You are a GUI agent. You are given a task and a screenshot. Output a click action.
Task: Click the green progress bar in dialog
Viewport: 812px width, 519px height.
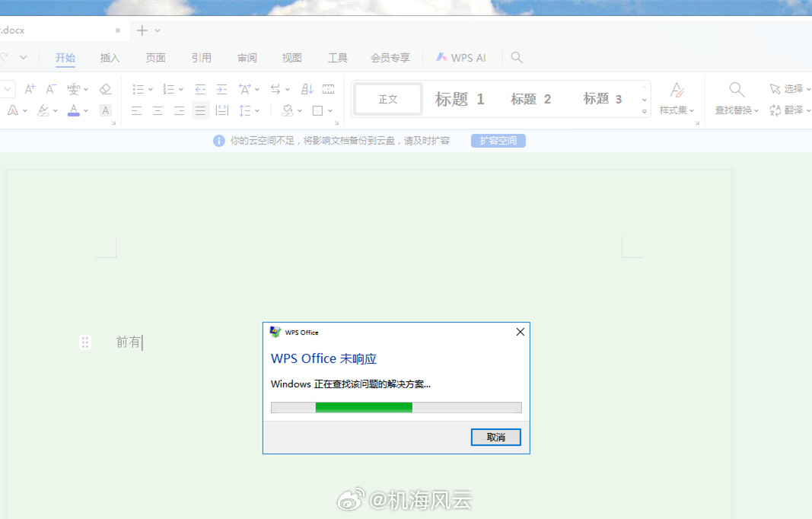[364, 408]
